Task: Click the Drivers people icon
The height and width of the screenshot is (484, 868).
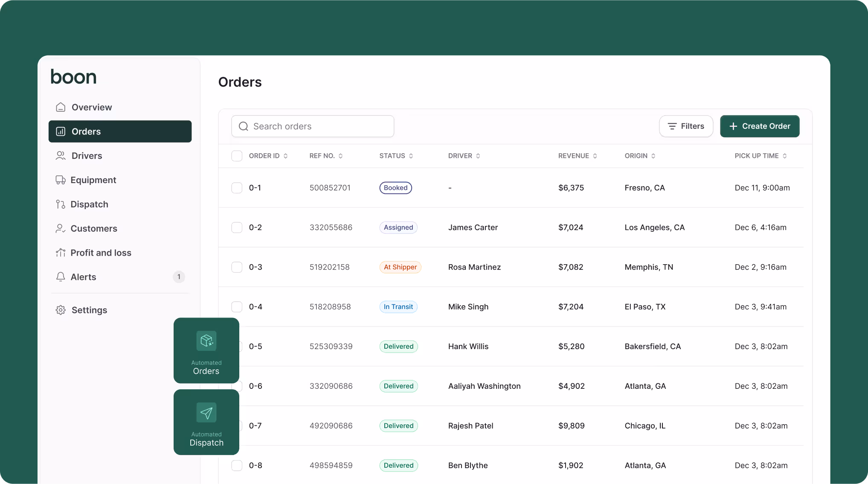Action: [x=61, y=156]
